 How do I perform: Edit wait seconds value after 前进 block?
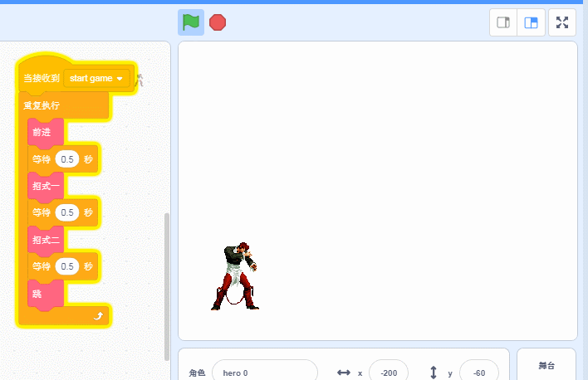click(67, 159)
